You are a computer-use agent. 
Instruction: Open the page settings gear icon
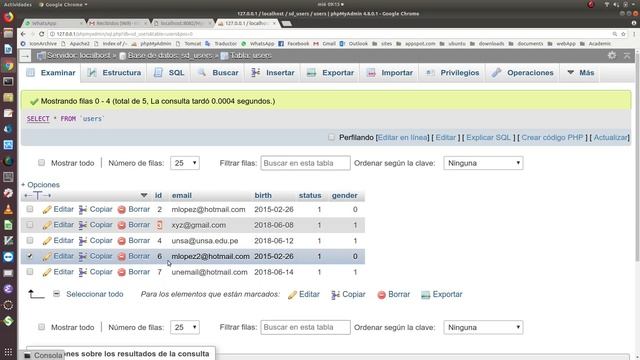pos(612,55)
